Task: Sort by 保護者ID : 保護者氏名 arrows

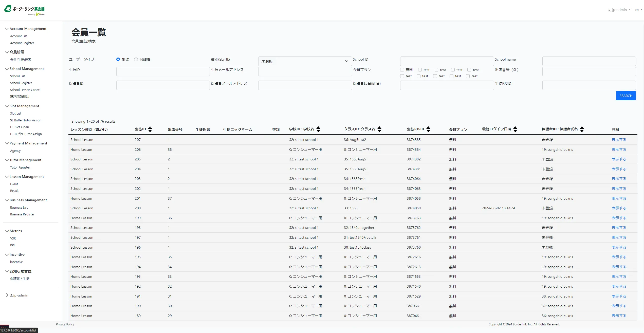Action: [x=582, y=129]
